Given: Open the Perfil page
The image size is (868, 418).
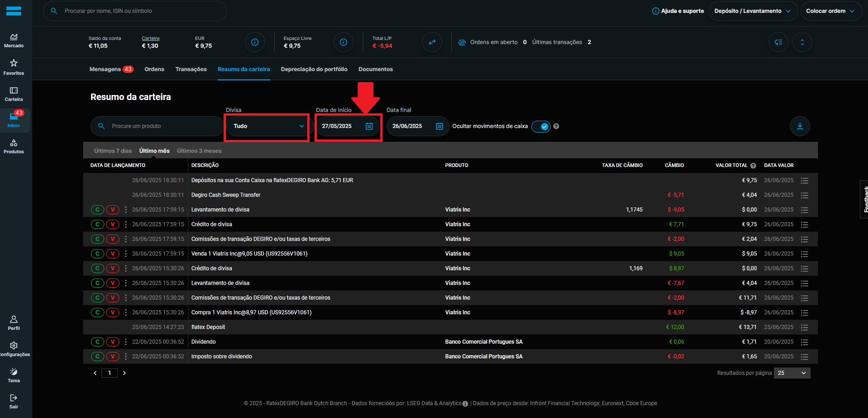Looking at the screenshot, I should point(14,323).
